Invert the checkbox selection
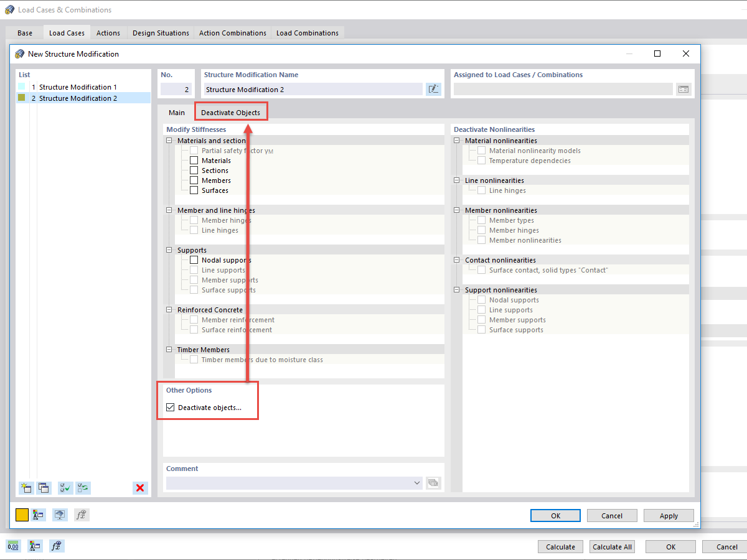Viewport: 747px width, 560px height. point(83,488)
